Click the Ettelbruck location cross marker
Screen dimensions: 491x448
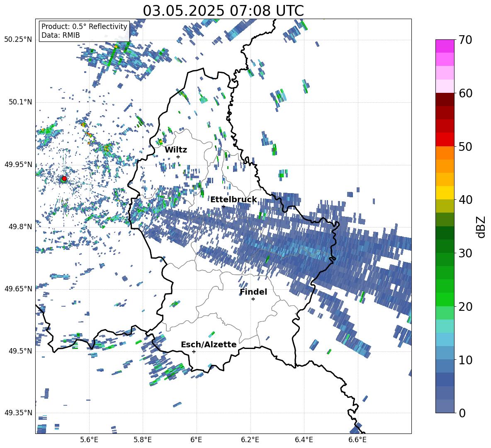(224, 206)
